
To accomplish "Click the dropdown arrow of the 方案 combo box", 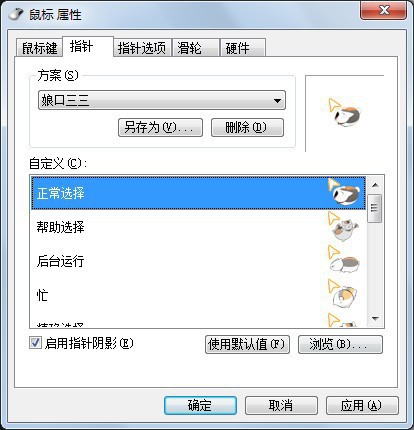I will (x=277, y=100).
